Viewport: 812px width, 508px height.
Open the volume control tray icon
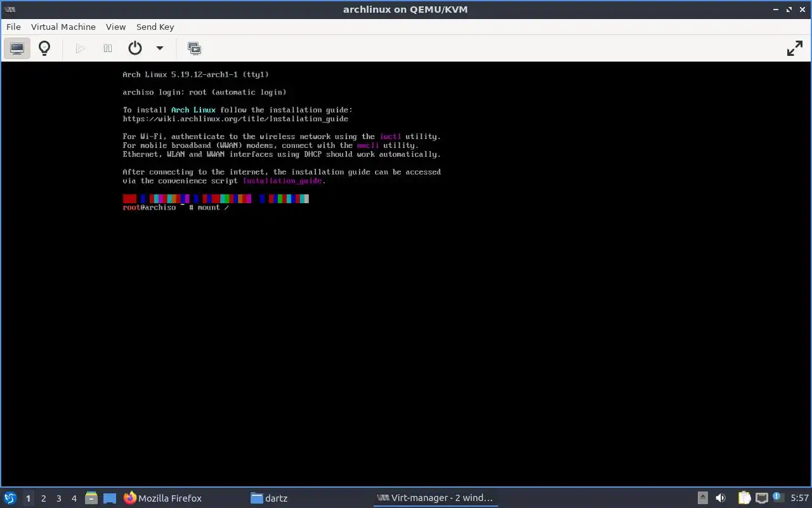coord(721,498)
